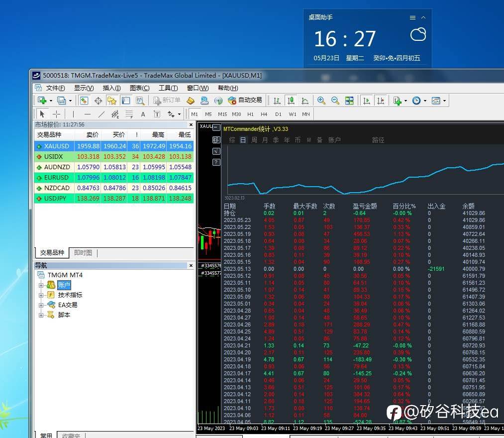Viewport: 504px width, 438px height.
Task: Open the dropdown arrow beside indicators icon
Action: tap(405, 101)
